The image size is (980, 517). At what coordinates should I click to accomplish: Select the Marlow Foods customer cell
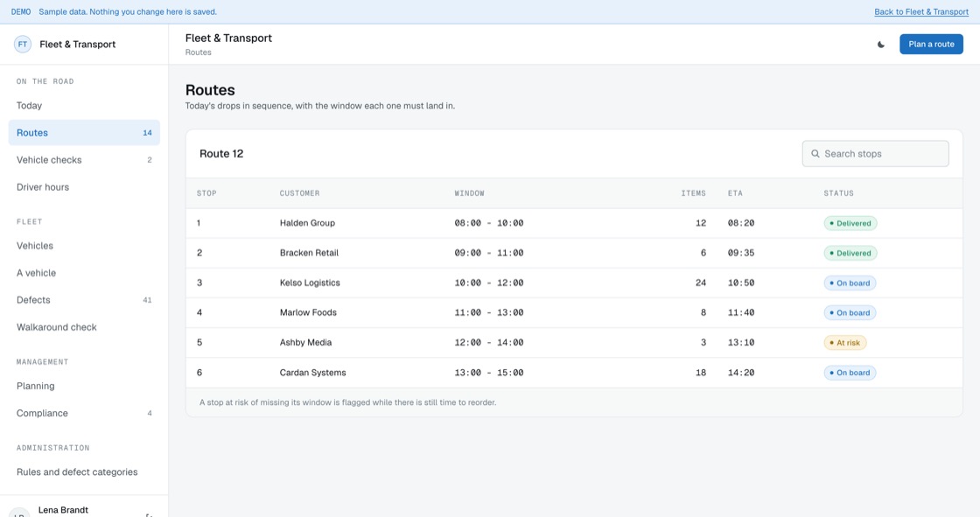(308, 312)
